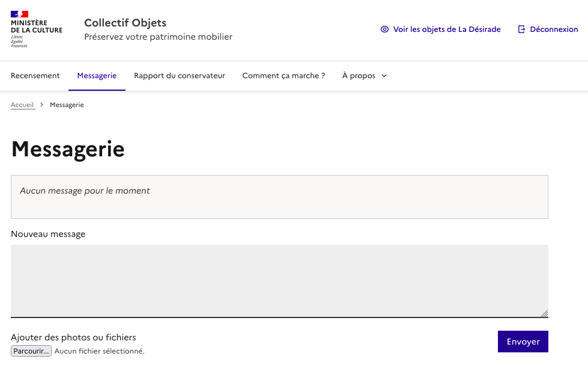The height and width of the screenshot is (371, 588).
Task: Send the message with Envoyer button
Action: click(523, 342)
